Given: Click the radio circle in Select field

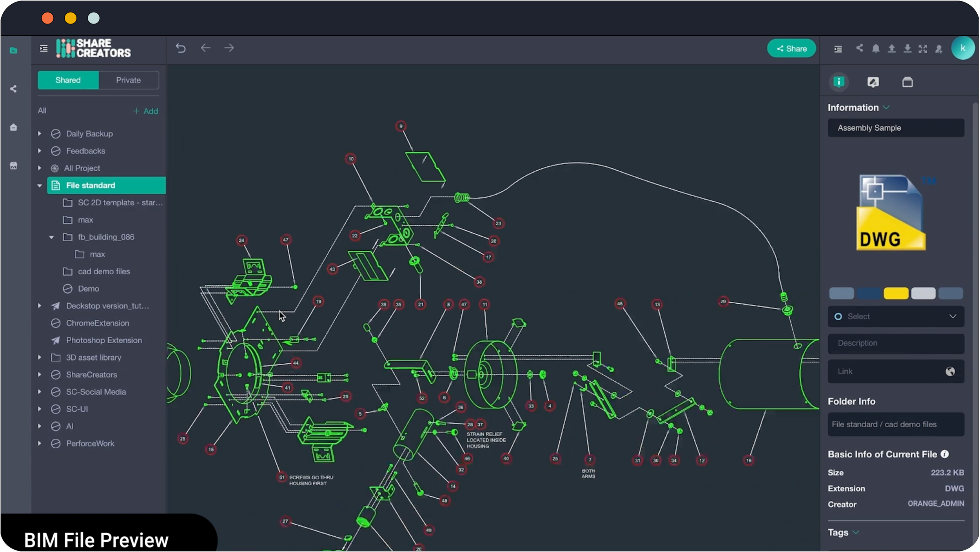Looking at the screenshot, I should point(838,317).
